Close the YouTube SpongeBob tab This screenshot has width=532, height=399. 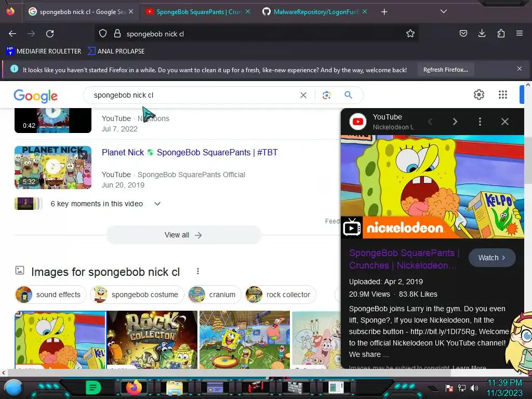248,11
